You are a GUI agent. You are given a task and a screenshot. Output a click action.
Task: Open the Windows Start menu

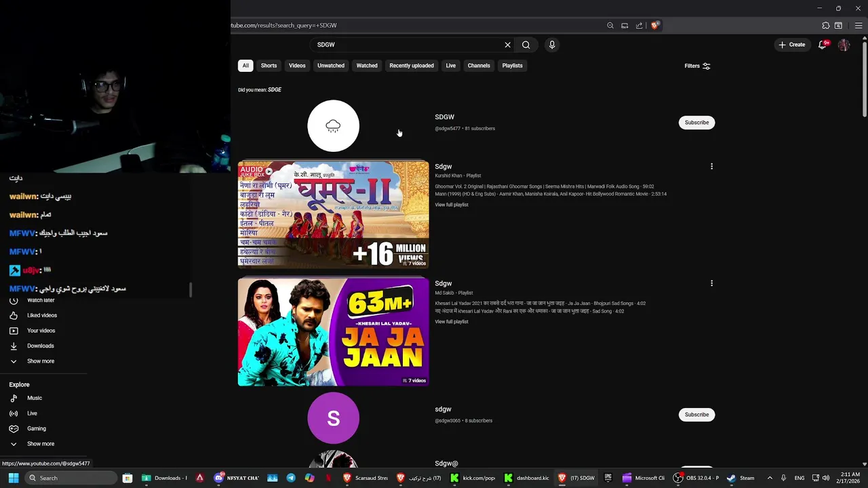point(13,478)
